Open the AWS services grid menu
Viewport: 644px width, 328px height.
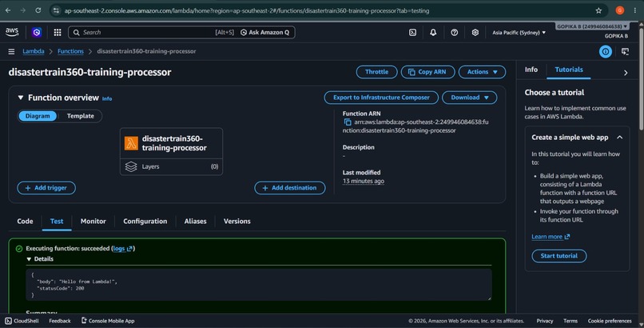click(58, 32)
